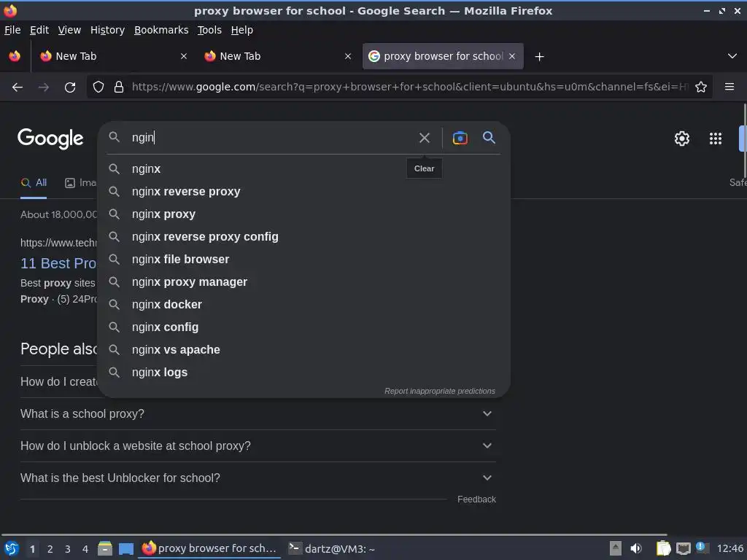This screenshot has width=747, height=560.
Task: Pick suggestion 'nginx docker'
Action: [303, 305]
